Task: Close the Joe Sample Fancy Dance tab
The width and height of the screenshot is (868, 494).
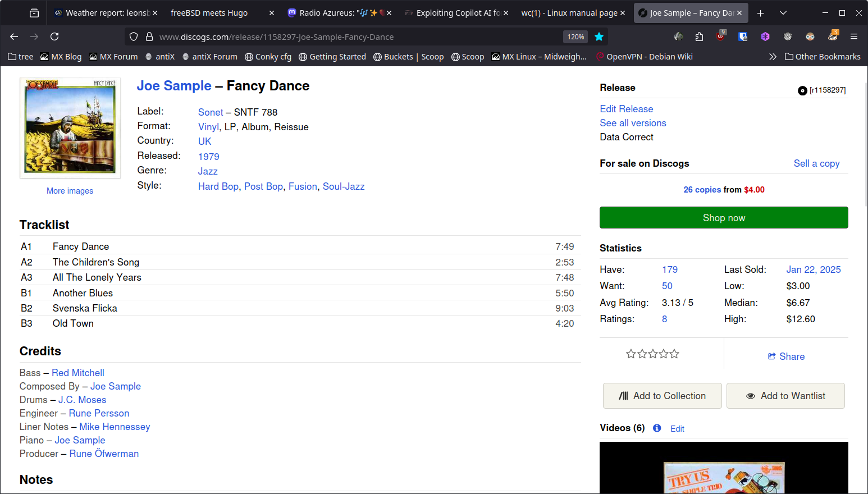Action: (x=739, y=13)
